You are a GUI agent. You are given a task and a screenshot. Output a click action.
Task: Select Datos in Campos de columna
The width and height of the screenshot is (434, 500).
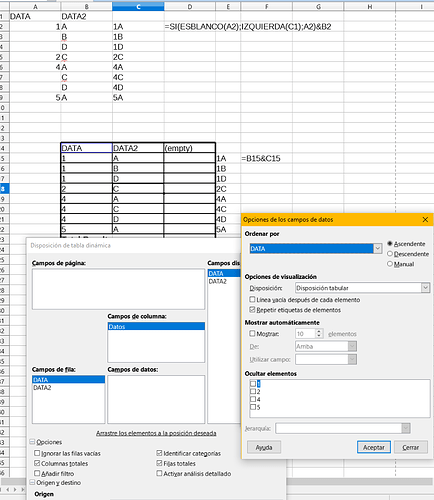point(156,326)
